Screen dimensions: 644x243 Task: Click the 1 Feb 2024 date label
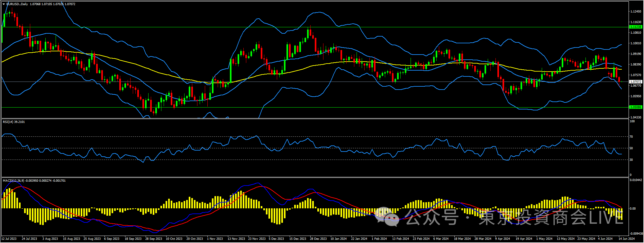coord(379,239)
